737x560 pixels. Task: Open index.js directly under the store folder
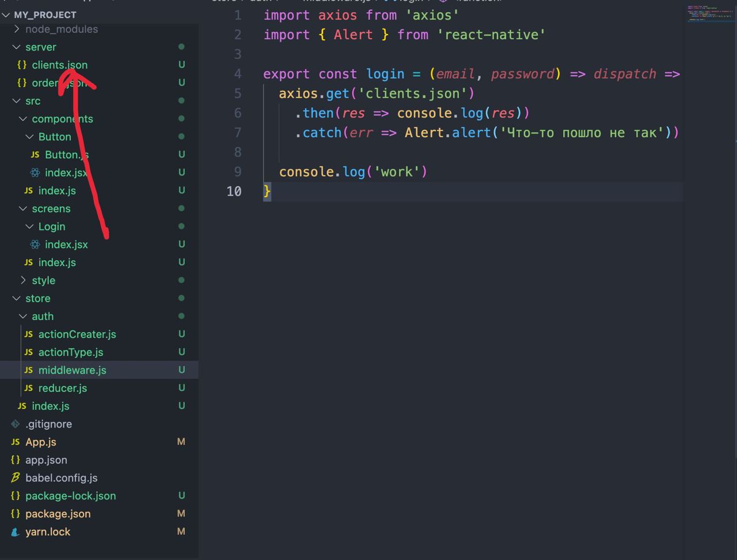pyautogui.click(x=51, y=406)
